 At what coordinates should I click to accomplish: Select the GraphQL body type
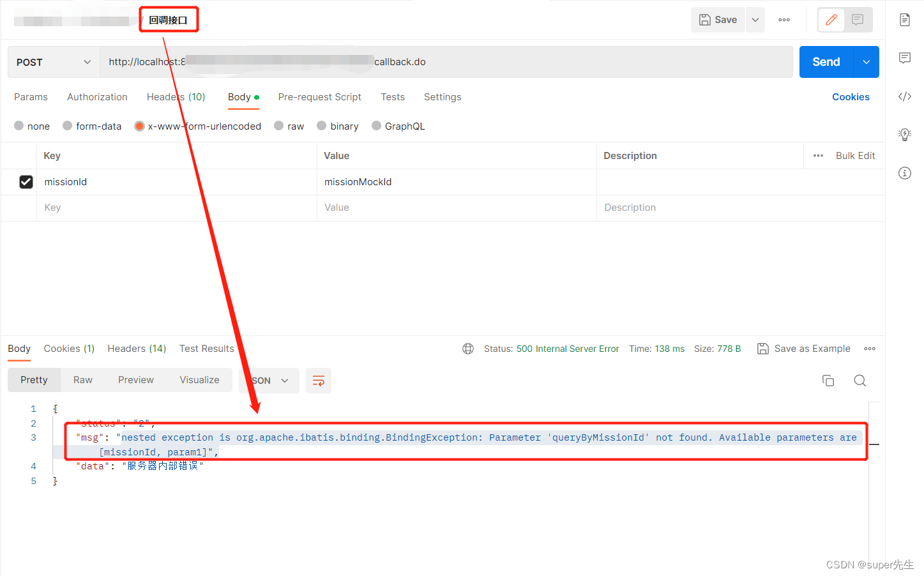pyautogui.click(x=398, y=126)
